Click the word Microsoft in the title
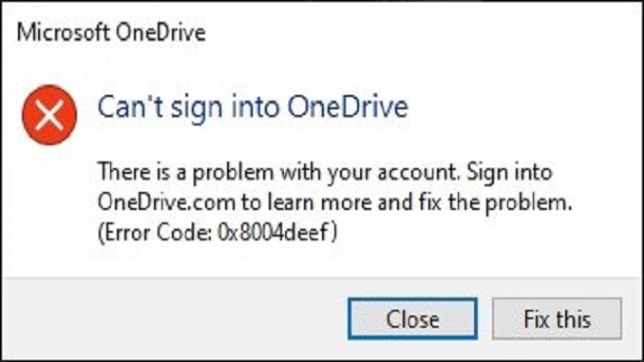The height and width of the screenshot is (362, 644). click(x=63, y=32)
